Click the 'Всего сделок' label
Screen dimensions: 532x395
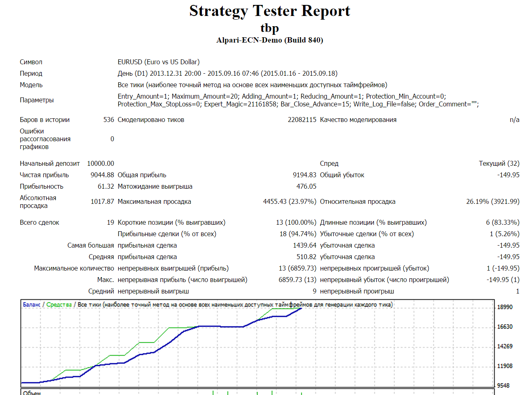click(x=39, y=222)
